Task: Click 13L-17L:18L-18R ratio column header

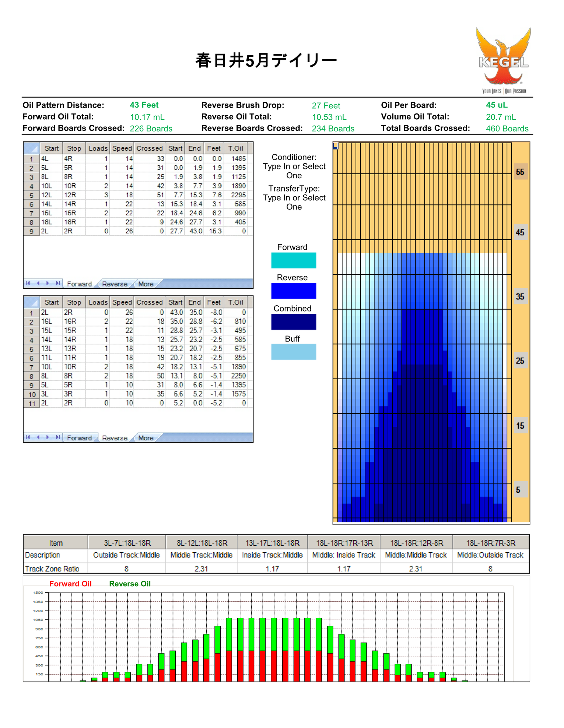Action: click(272, 543)
